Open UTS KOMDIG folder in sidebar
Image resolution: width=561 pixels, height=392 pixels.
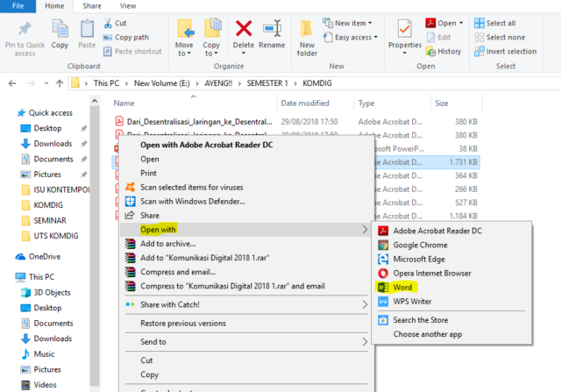[x=50, y=236]
